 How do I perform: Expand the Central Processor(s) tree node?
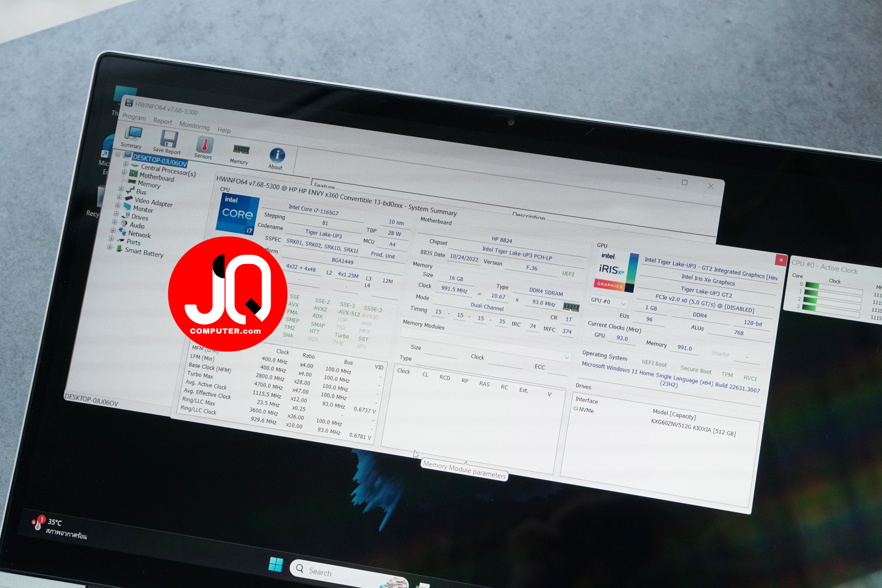(x=126, y=164)
